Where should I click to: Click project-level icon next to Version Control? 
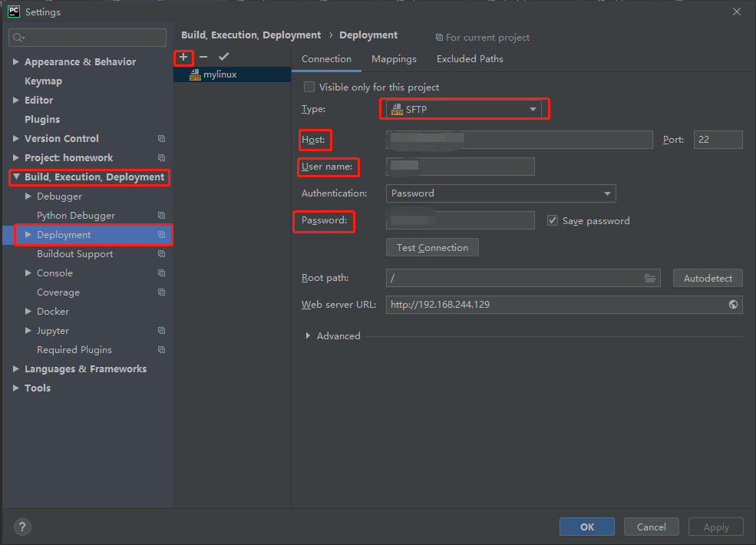[161, 139]
